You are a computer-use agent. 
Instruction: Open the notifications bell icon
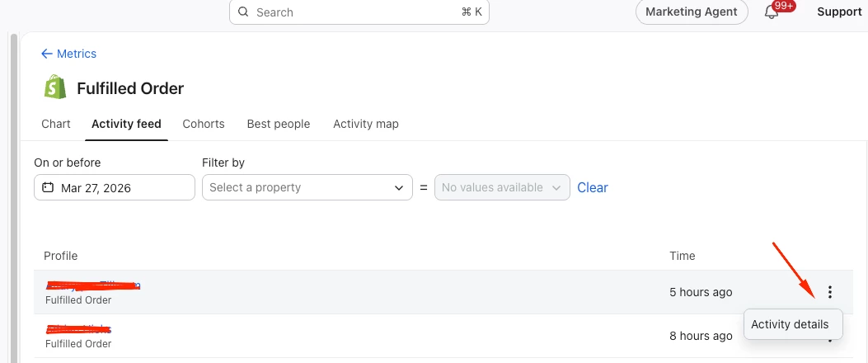[x=771, y=12]
